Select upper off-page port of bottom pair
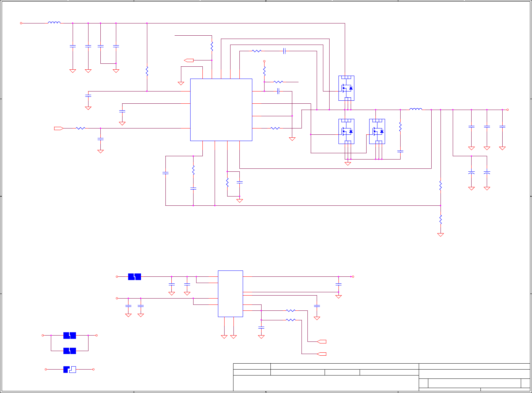532x393 pixels. [x=322, y=341]
